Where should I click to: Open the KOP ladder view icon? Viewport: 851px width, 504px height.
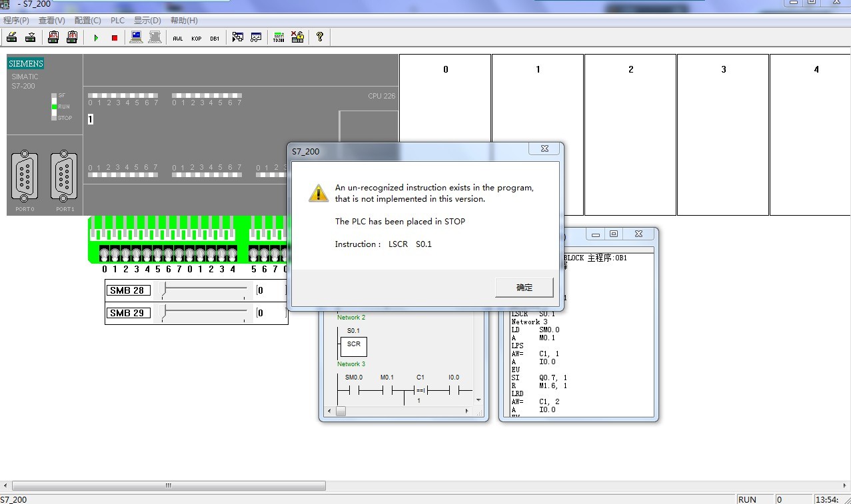click(x=197, y=38)
